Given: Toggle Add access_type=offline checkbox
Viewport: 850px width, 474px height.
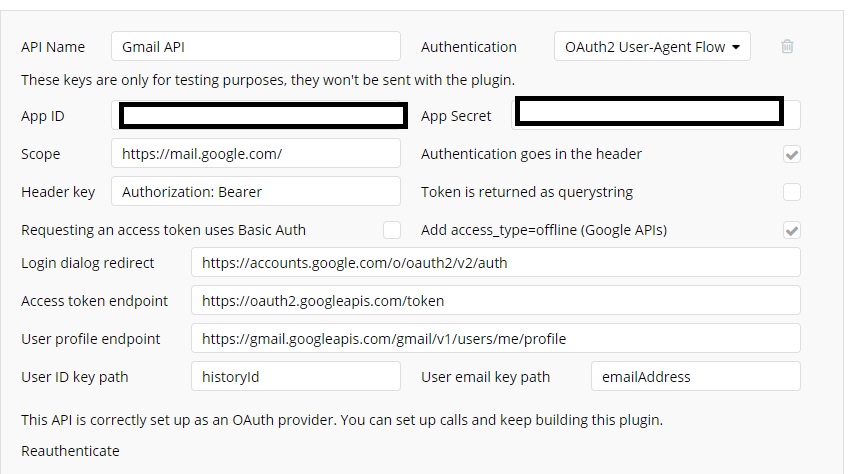Looking at the screenshot, I should pyautogui.click(x=791, y=230).
